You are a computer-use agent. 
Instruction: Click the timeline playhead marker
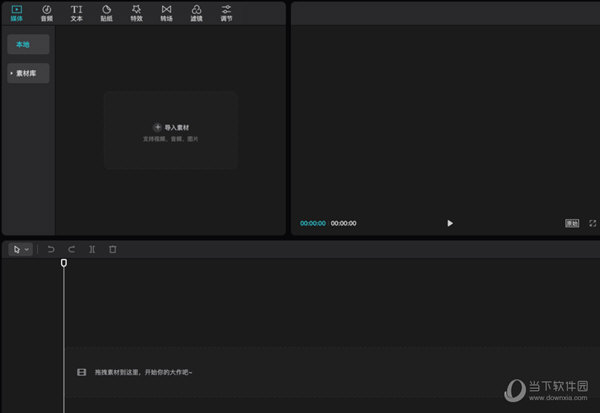(64, 263)
